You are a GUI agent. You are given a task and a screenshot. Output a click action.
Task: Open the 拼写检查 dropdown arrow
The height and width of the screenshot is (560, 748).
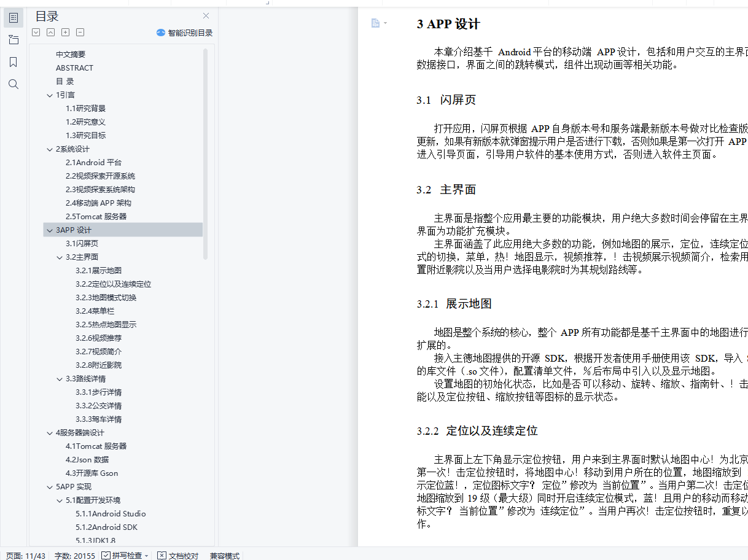pos(146,556)
